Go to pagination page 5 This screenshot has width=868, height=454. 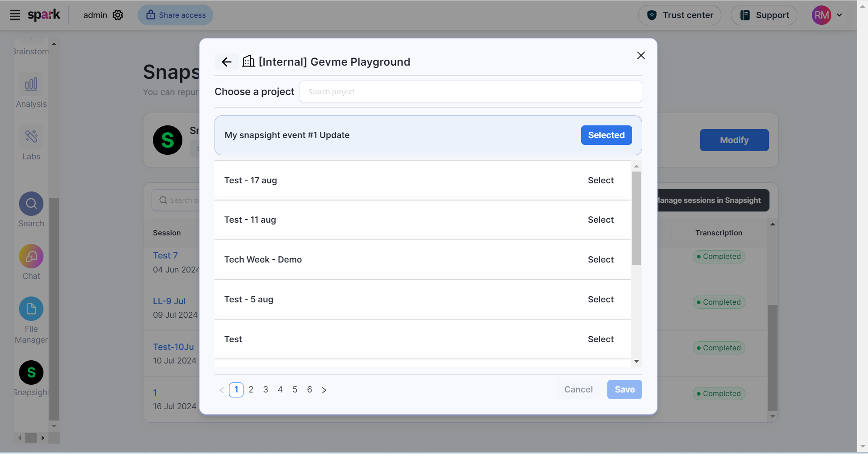pyautogui.click(x=295, y=390)
